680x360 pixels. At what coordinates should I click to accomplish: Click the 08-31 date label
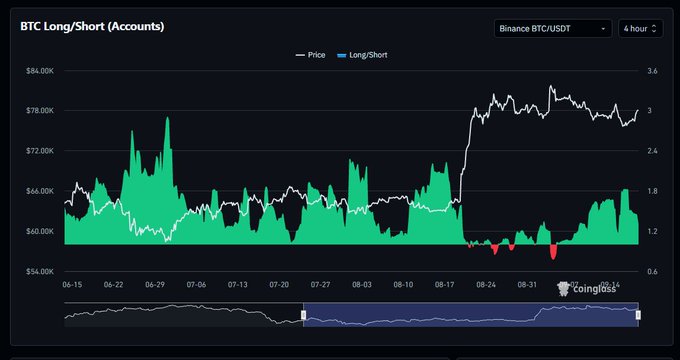coord(527,285)
